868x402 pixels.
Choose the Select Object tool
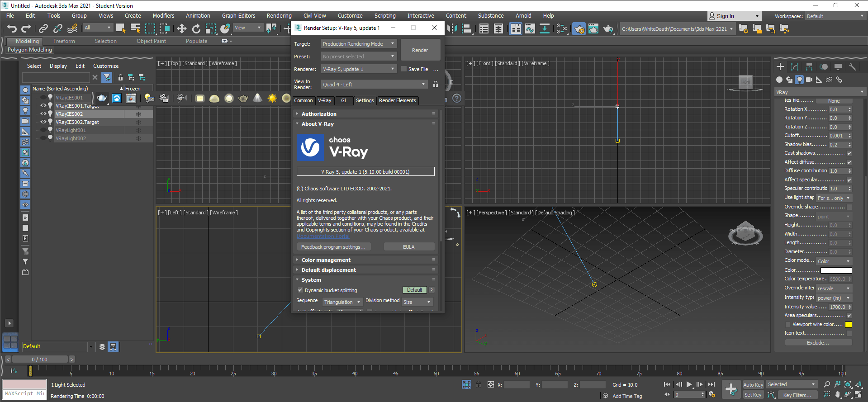coord(121,28)
